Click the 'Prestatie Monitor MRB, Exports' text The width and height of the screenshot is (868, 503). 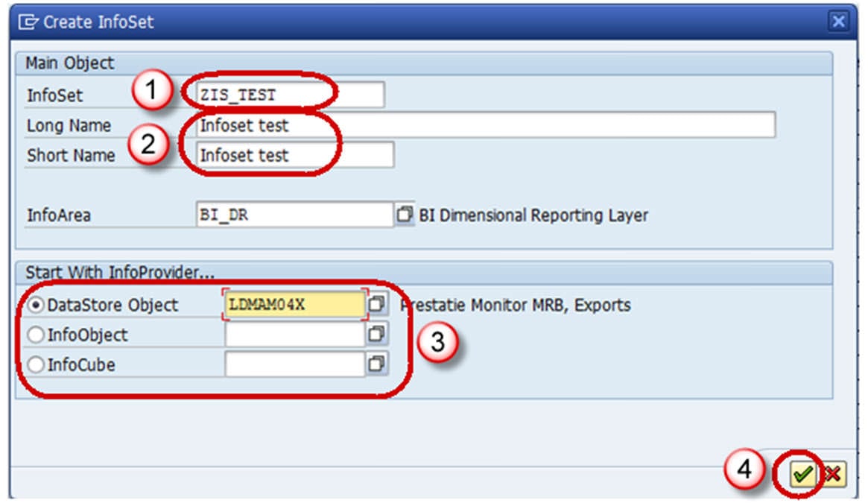(x=516, y=305)
